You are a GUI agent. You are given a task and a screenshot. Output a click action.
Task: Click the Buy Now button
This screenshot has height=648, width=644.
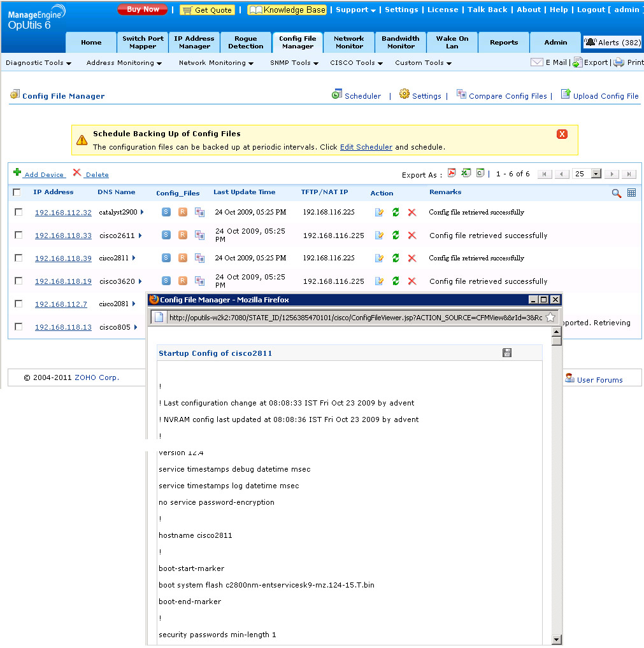(143, 9)
